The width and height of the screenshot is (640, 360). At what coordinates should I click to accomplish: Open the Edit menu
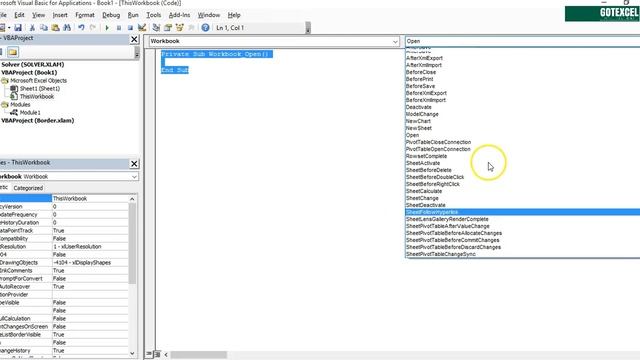pyautogui.click(x=19, y=15)
